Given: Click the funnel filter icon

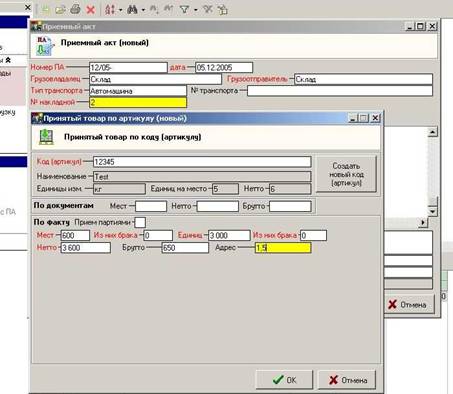Looking at the screenshot, I should click(184, 9).
